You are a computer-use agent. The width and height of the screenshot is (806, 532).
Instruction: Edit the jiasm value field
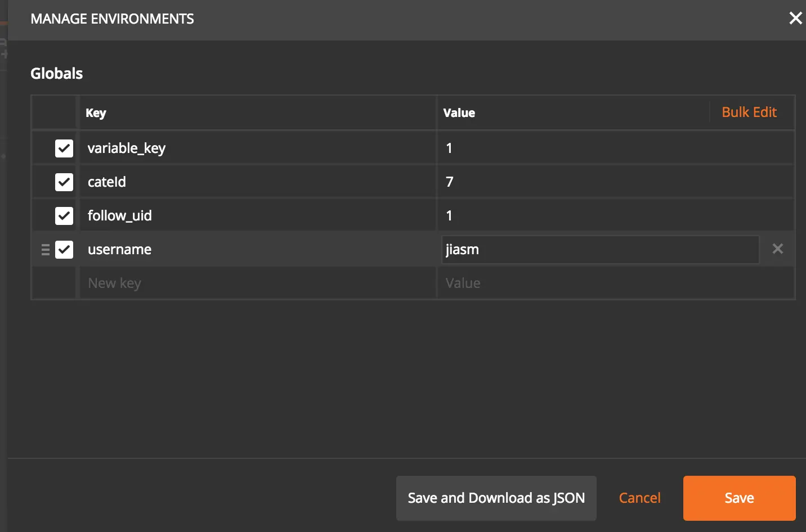point(600,250)
